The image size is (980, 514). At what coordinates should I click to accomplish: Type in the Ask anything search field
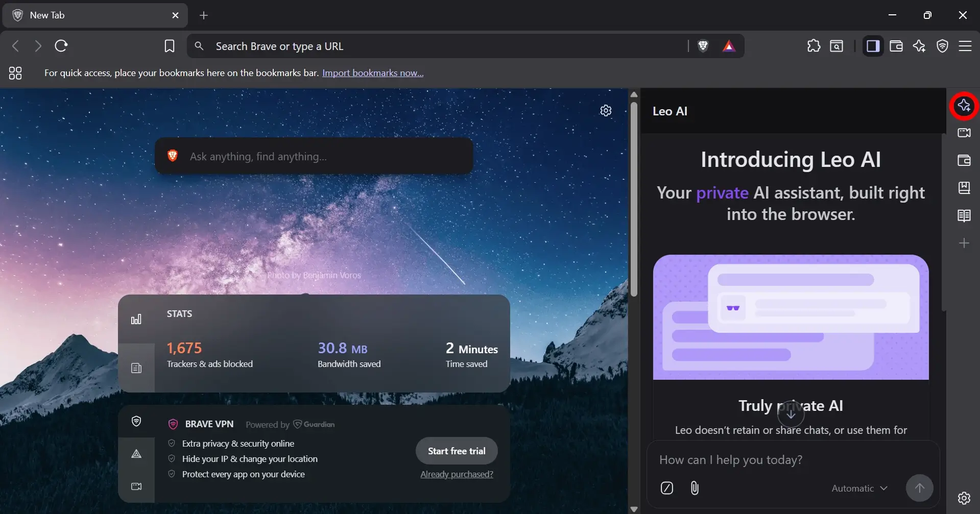[314, 156]
